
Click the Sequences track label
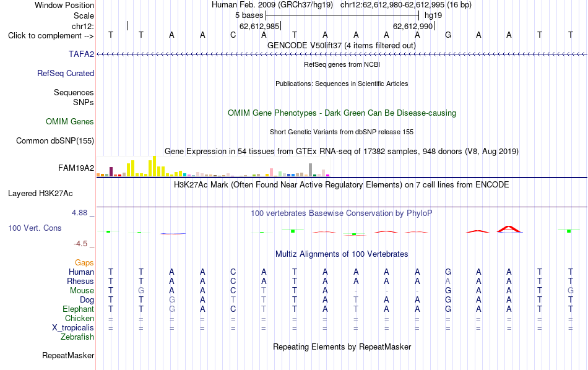tap(74, 93)
